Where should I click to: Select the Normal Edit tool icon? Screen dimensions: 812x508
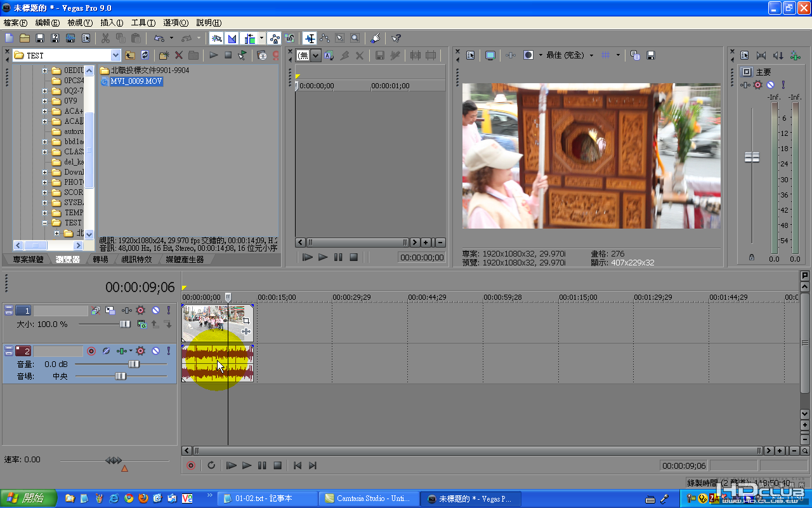click(x=308, y=38)
